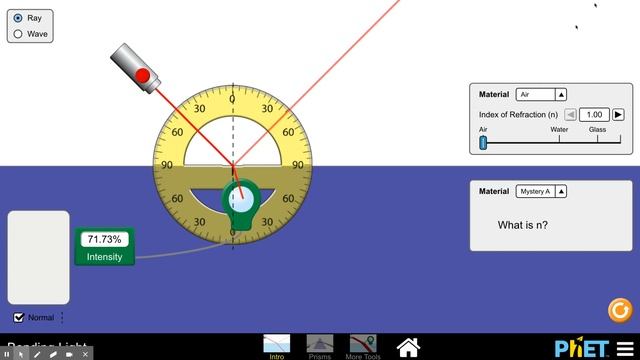Click the index decrease left arrow
This screenshot has width=640, height=360.
[x=570, y=115]
